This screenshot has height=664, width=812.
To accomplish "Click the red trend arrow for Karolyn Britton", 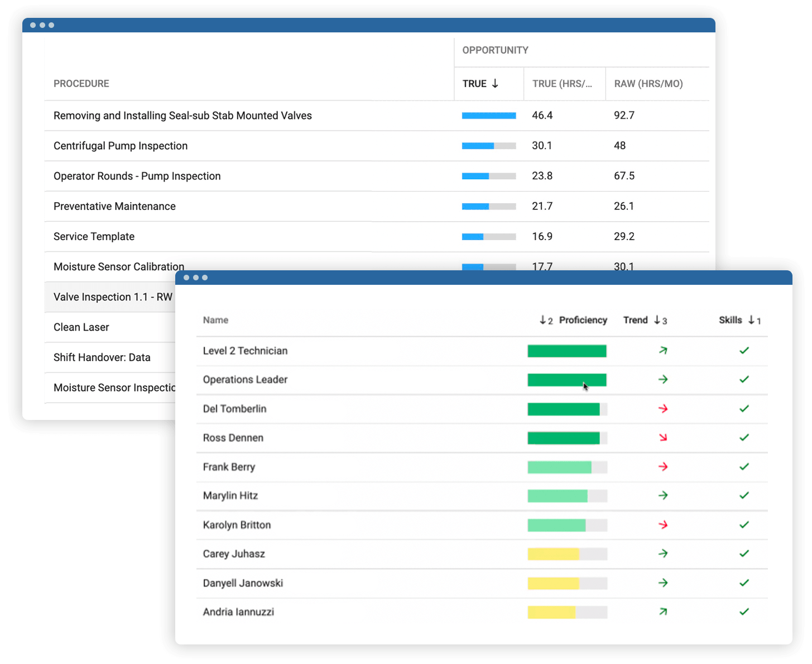I will (x=663, y=525).
